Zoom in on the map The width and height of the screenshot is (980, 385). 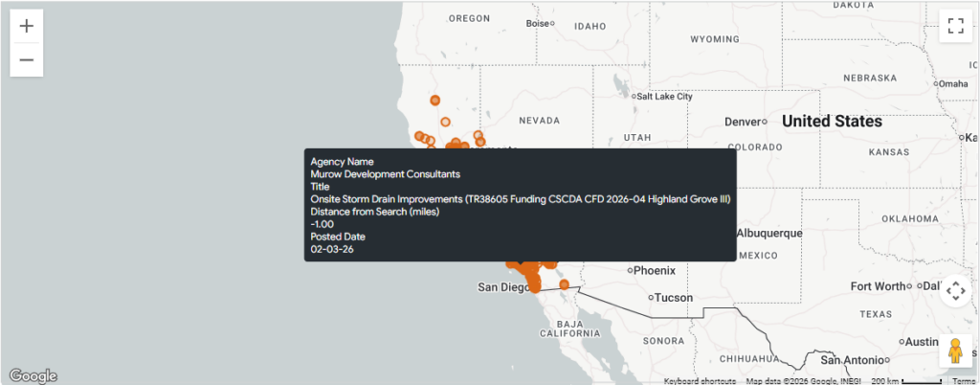pyautogui.click(x=26, y=26)
